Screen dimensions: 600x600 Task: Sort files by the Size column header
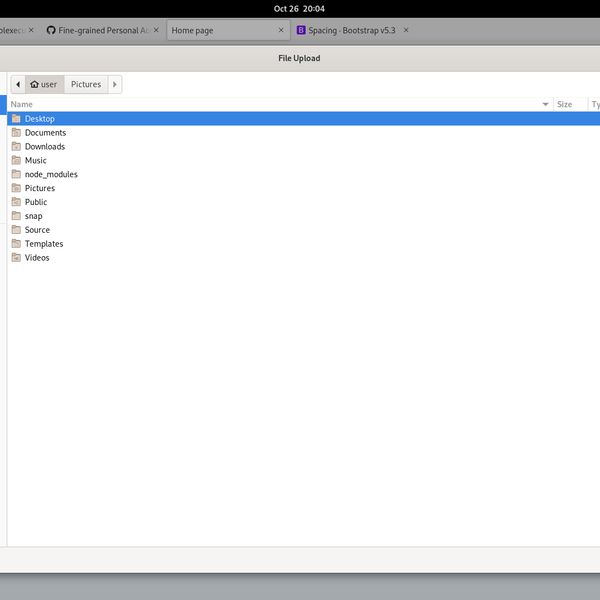pyautogui.click(x=565, y=104)
